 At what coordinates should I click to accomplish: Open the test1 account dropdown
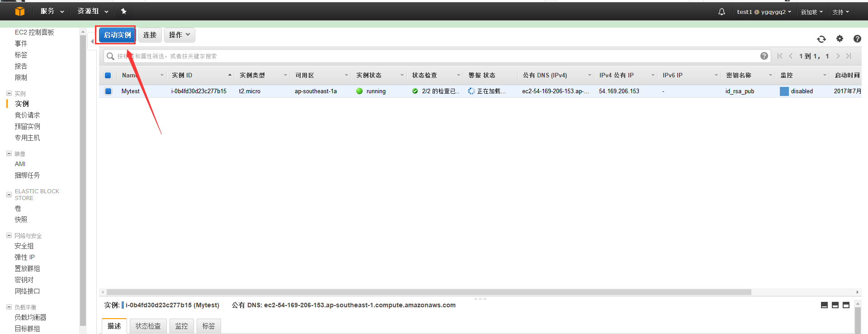click(x=764, y=12)
